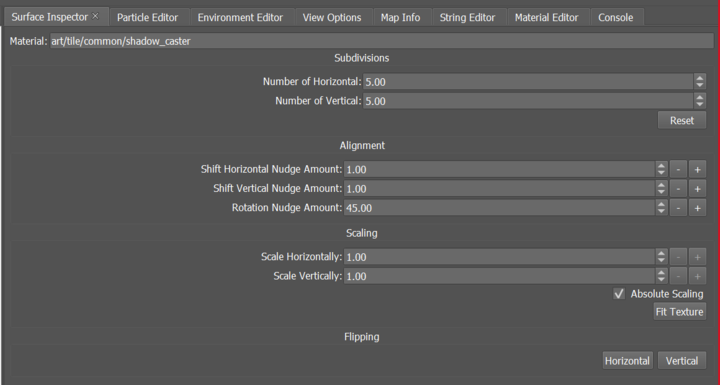Viewport: 720px width, 385px height.
Task: Click the Number of Horizontal value field
Action: tap(528, 82)
